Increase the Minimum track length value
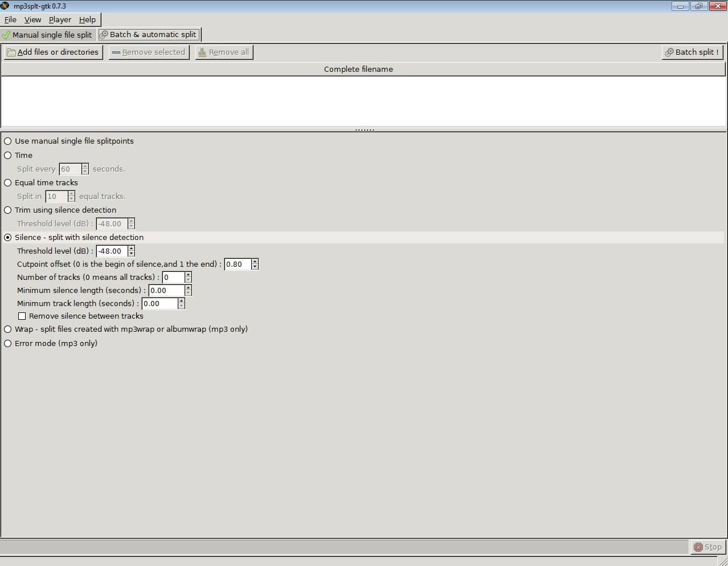 [182, 300]
